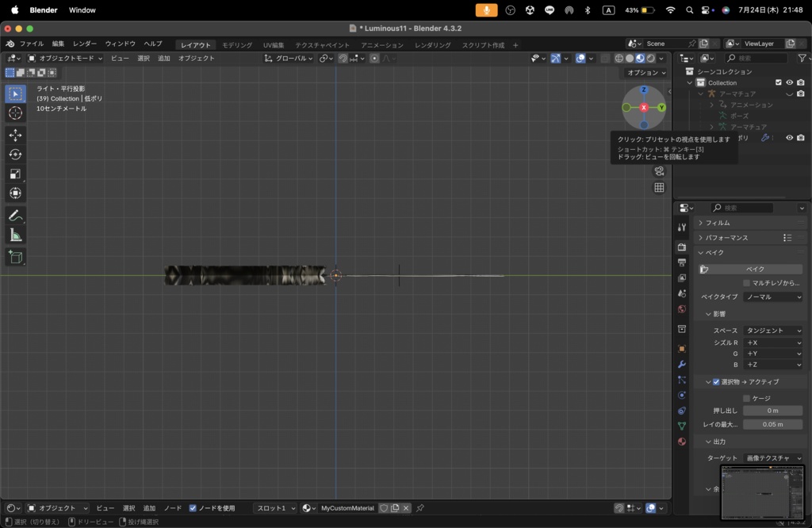Activate the 3D Cursor tool
812x528 pixels.
pyautogui.click(x=16, y=113)
